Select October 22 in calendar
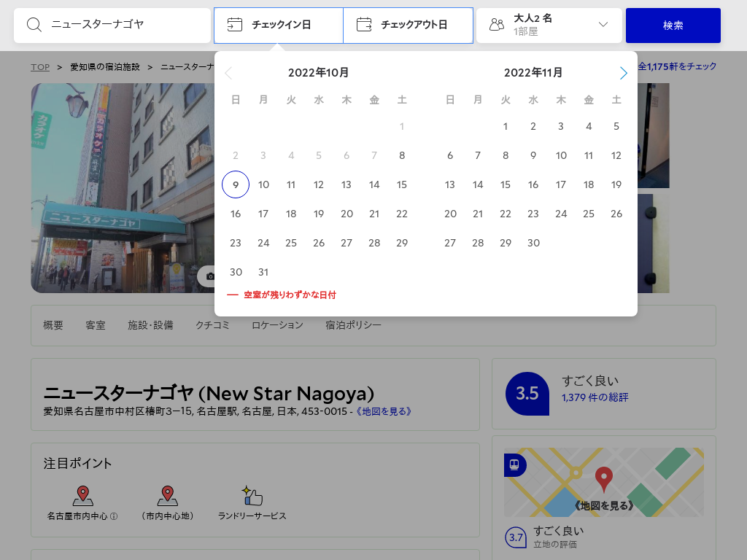The width and height of the screenshot is (747, 560). pos(402,214)
